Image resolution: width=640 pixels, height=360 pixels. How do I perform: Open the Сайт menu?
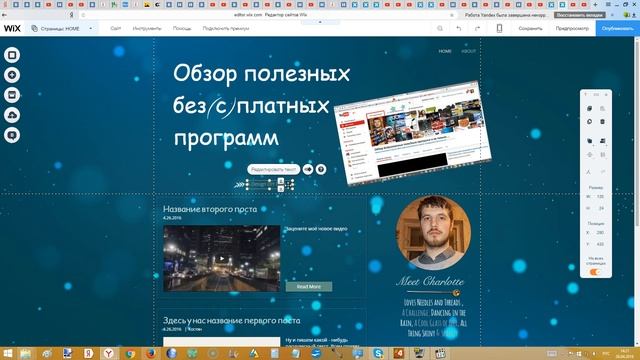tap(116, 29)
